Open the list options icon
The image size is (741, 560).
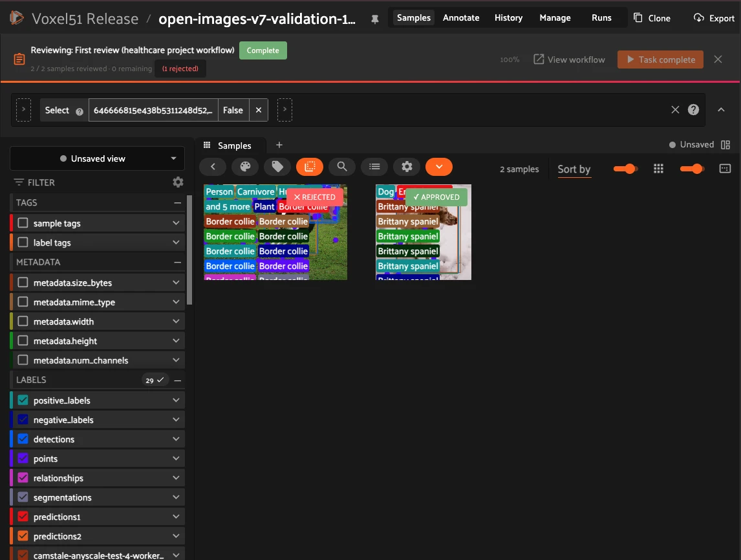coord(374,167)
